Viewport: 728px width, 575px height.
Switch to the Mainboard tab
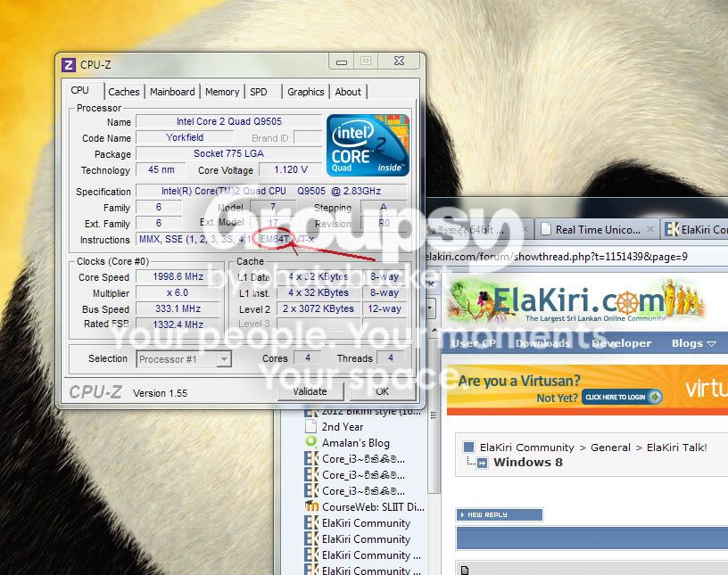click(172, 92)
